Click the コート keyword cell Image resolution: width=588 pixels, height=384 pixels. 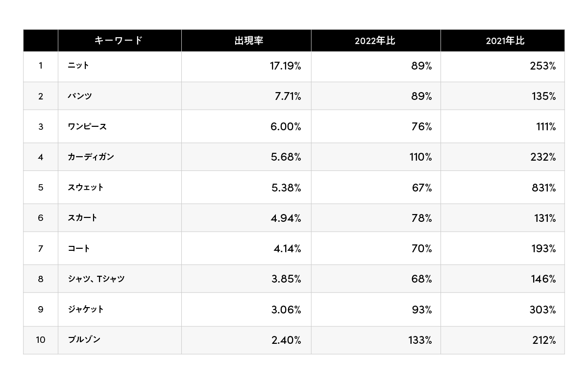79,249
